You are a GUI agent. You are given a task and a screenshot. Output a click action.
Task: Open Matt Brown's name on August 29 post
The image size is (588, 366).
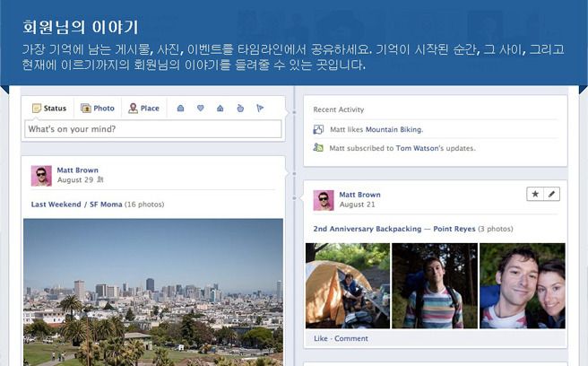click(x=78, y=170)
